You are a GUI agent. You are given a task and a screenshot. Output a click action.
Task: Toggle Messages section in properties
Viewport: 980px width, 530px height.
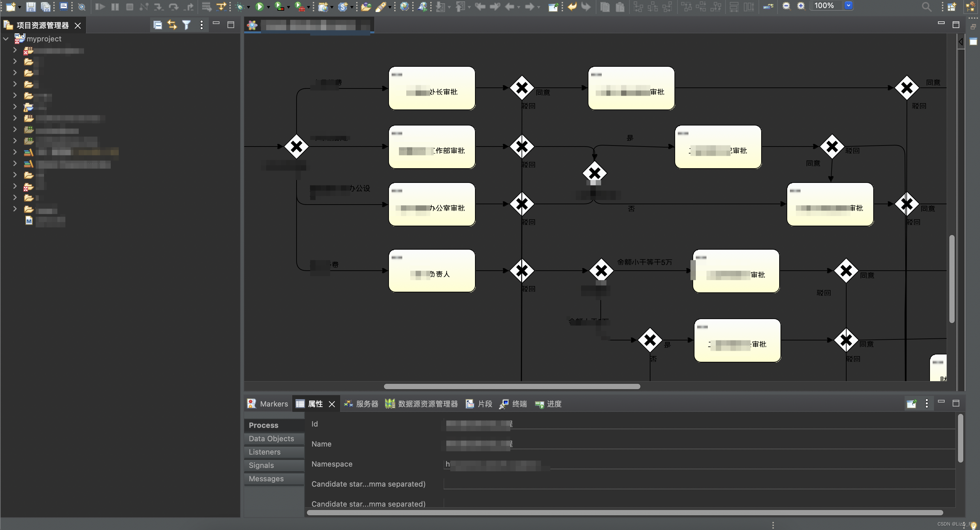[x=266, y=478]
